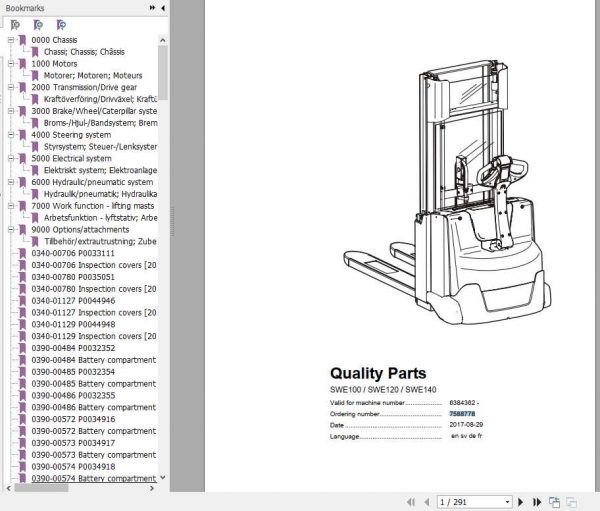Select the Styrsystem sub-bookmark
This screenshot has width=600, height=511.
(100, 147)
